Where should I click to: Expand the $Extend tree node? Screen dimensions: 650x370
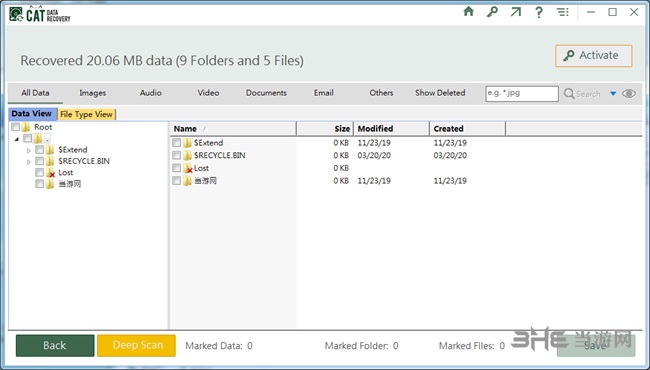[29, 150]
